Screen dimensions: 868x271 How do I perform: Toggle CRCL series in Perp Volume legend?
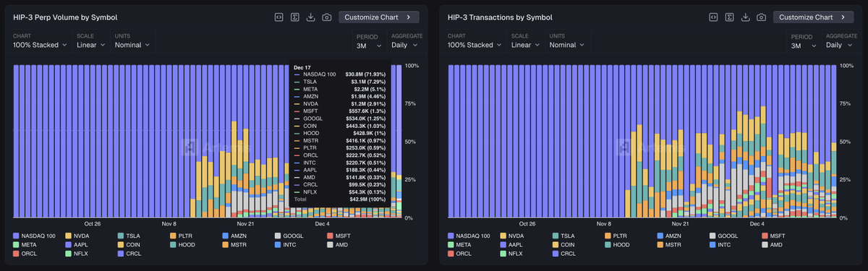pyautogui.click(x=129, y=254)
